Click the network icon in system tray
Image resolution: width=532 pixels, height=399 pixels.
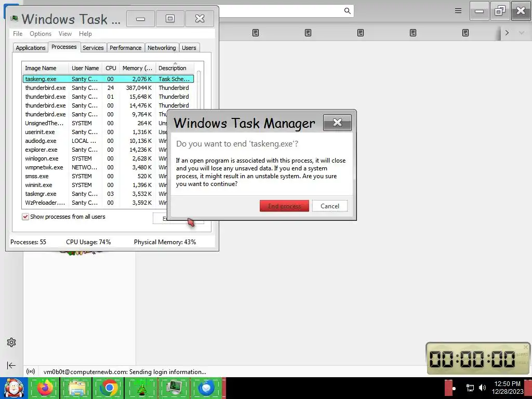[x=470, y=388]
